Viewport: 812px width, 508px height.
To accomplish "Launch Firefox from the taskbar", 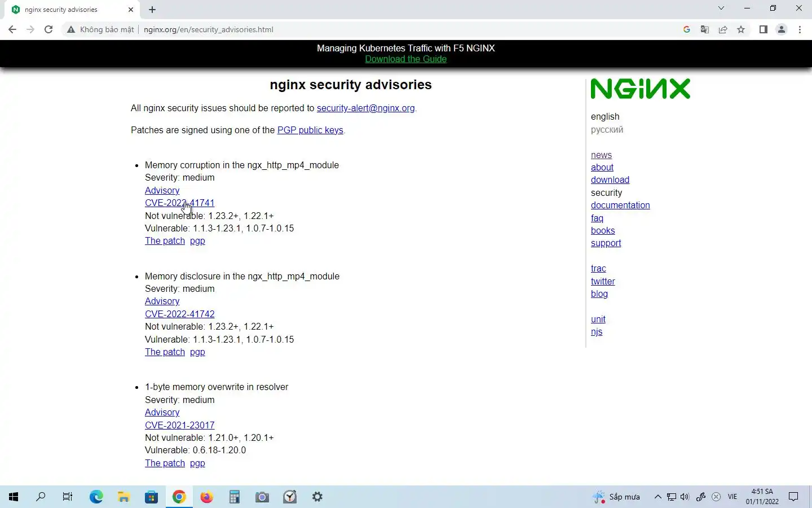I will tap(207, 497).
